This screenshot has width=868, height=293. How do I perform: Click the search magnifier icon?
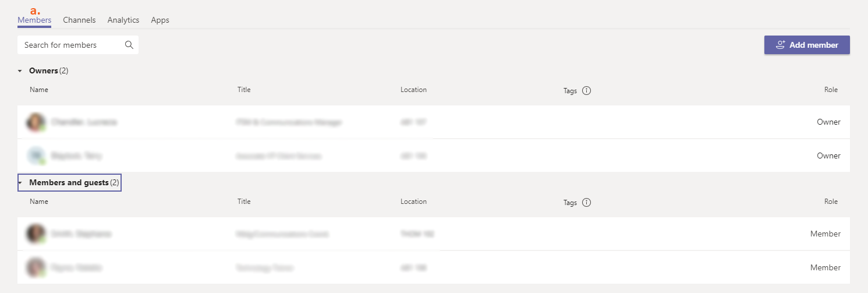(x=129, y=45)
